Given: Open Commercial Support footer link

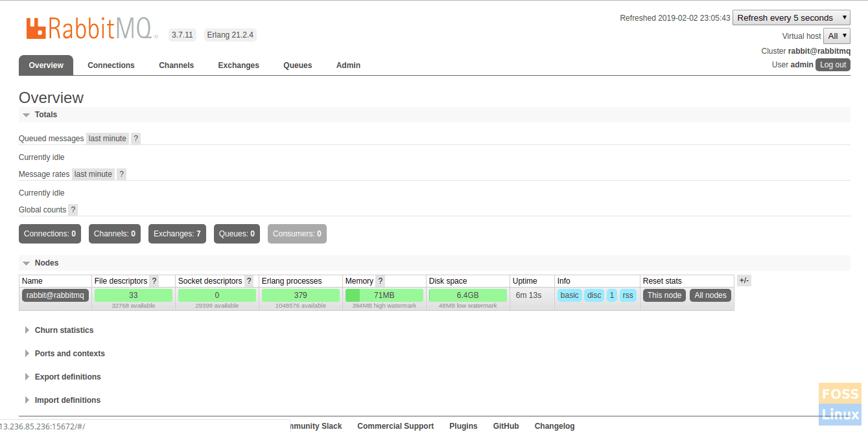Looking at the screenshot, I should click(x=395, y=426).
